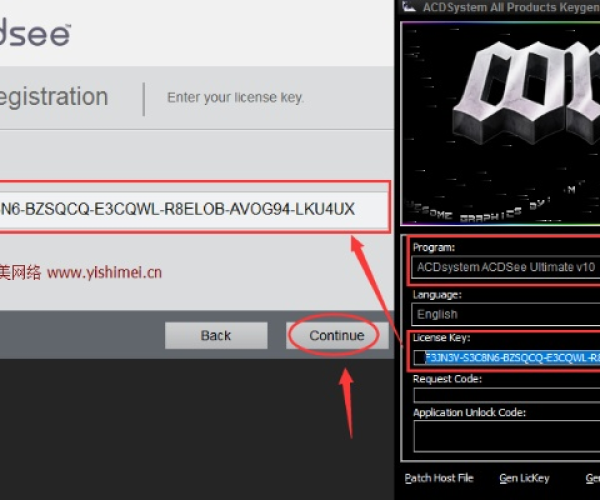Click the Application Unlock Code text box
Viewport: 600px width, 500px height.
tap(505, 436)
